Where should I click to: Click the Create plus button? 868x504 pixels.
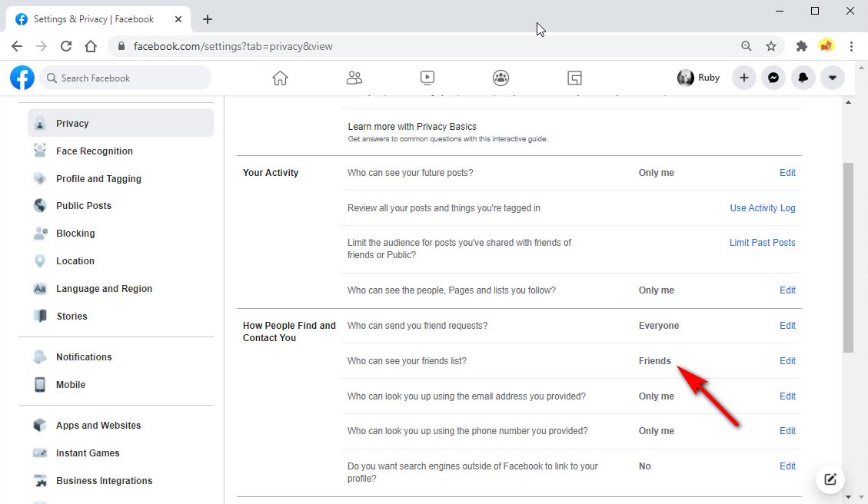(x=743, y=78)
